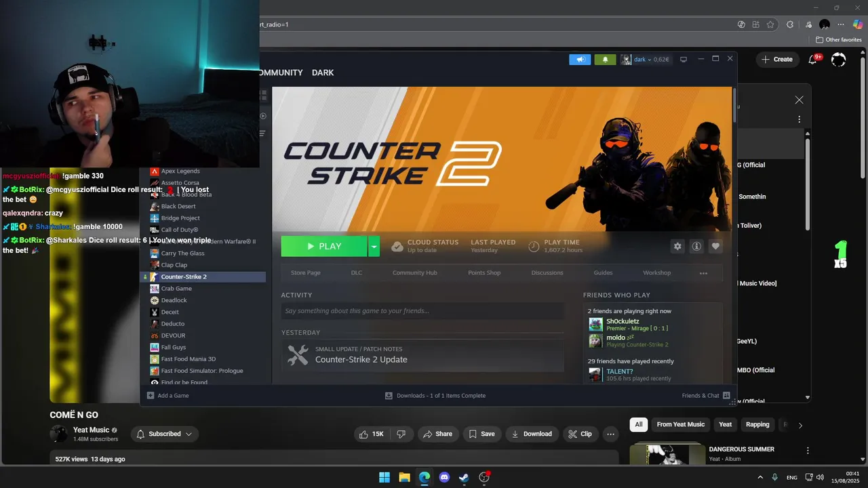Select Clap Clap in library list
This screenshot has height=488, width=868.
click(174, 265)
